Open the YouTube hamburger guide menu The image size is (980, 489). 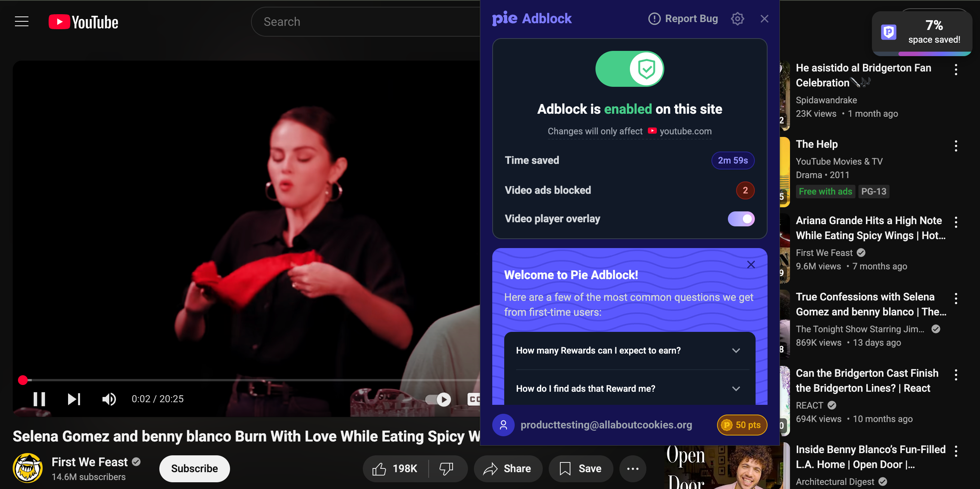point(22,22)
